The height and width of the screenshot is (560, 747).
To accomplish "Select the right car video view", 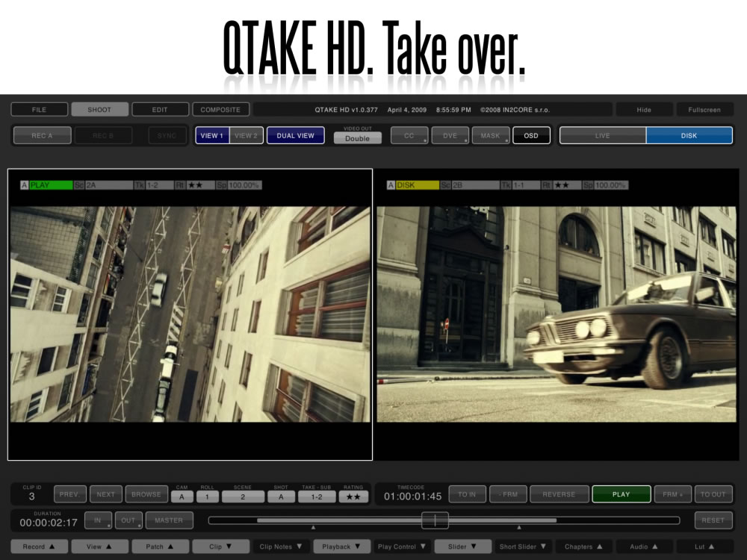I will [557, 314].
